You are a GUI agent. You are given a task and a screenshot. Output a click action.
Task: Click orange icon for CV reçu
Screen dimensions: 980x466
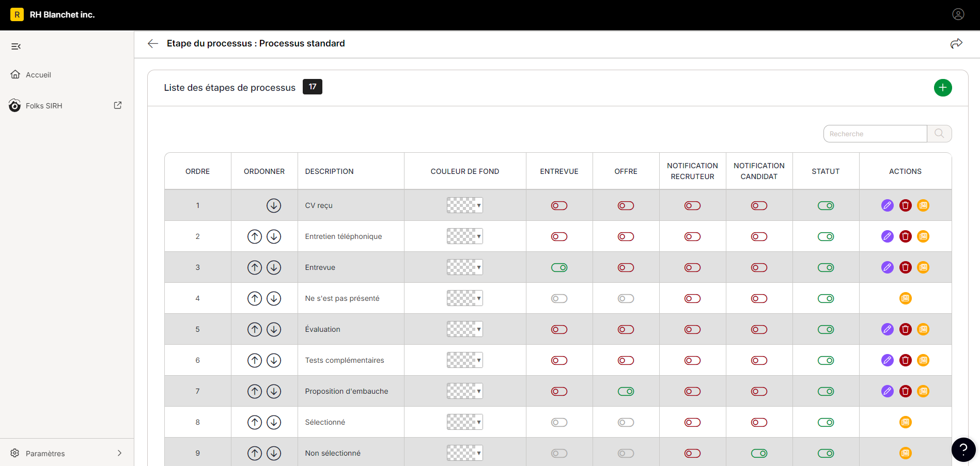pos(923,205)
